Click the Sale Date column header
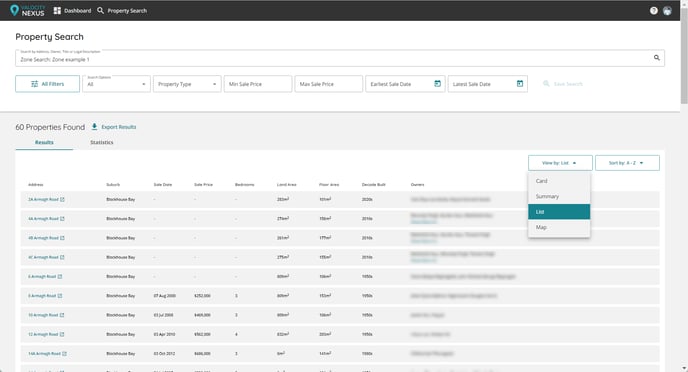Image resolution: width=688 pixels, height=372 pixels. (x=163, y=185)
